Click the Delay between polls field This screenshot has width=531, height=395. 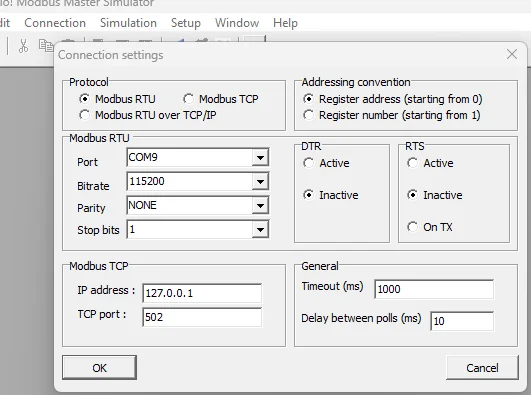462,321
